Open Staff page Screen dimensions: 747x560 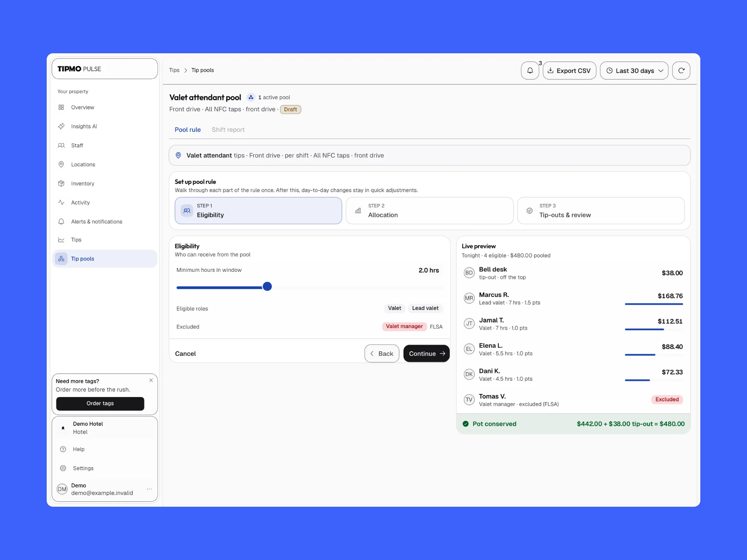[105, 145]
